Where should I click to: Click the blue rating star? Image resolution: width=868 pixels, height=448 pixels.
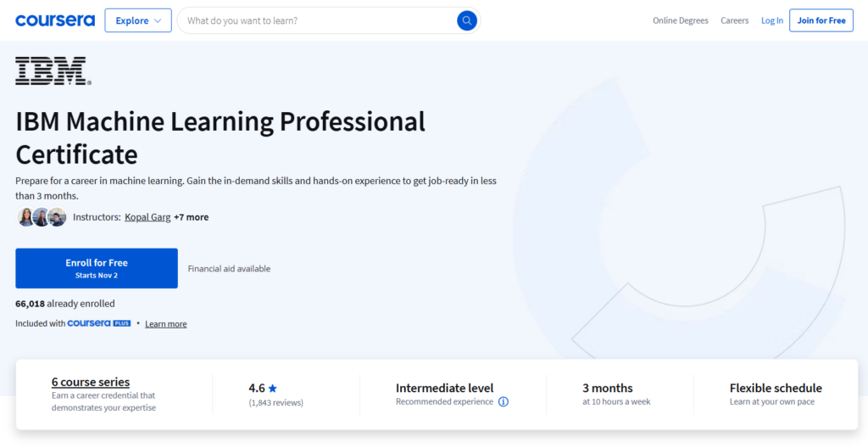pyautogui.click(x=272, y=389)
